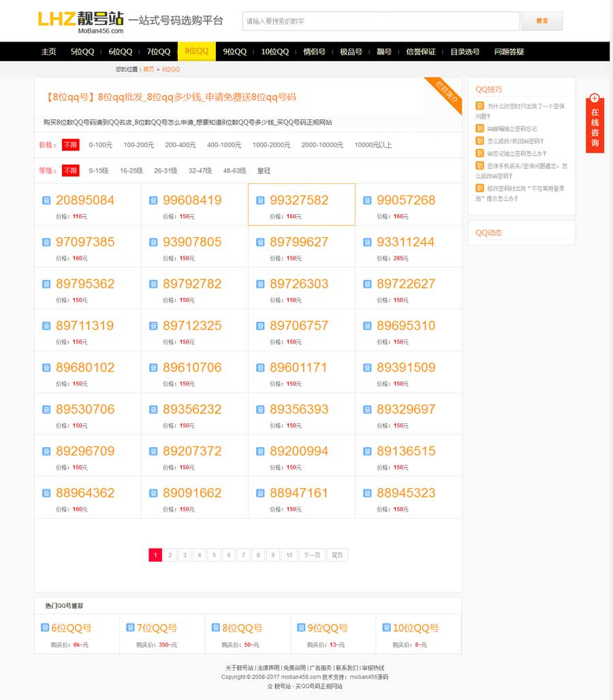
Task: Click the number search input field
Action: pos(381,21)
